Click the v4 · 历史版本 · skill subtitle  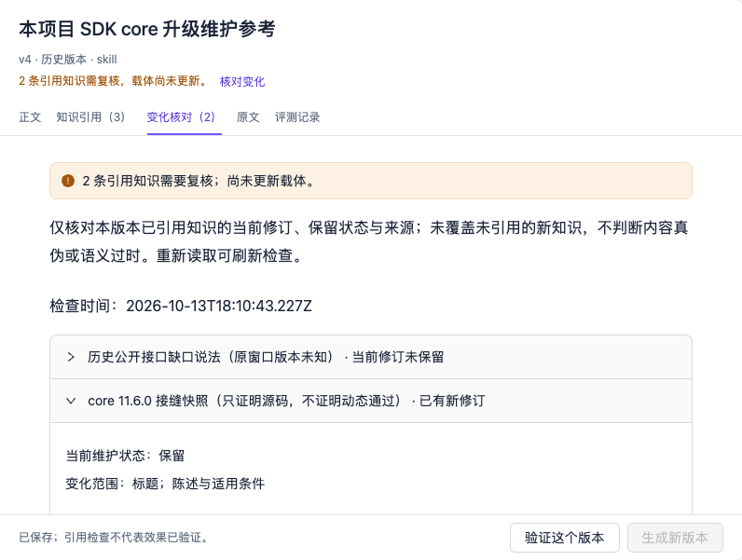click(68, 60)
